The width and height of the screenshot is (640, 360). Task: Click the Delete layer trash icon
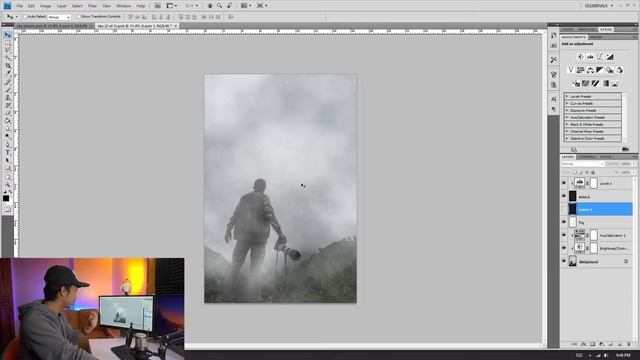tap(629, 344)
